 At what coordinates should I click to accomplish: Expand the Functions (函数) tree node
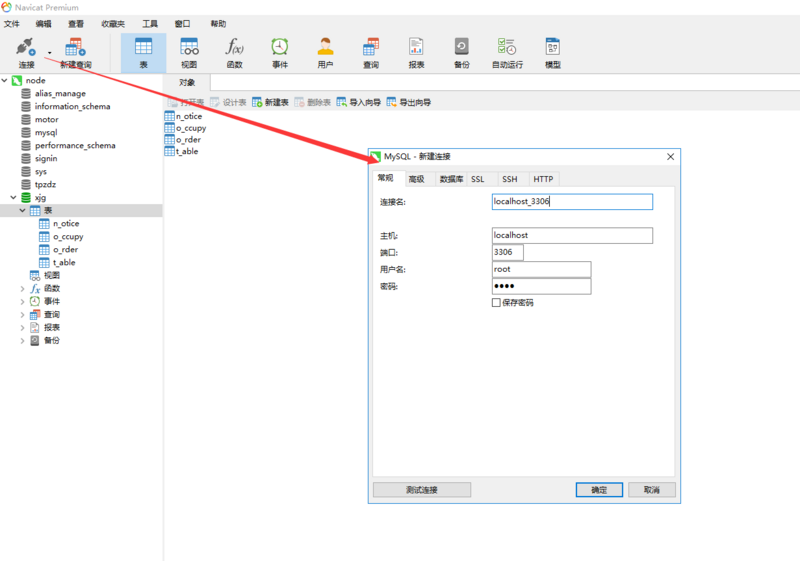pos(22,288)
